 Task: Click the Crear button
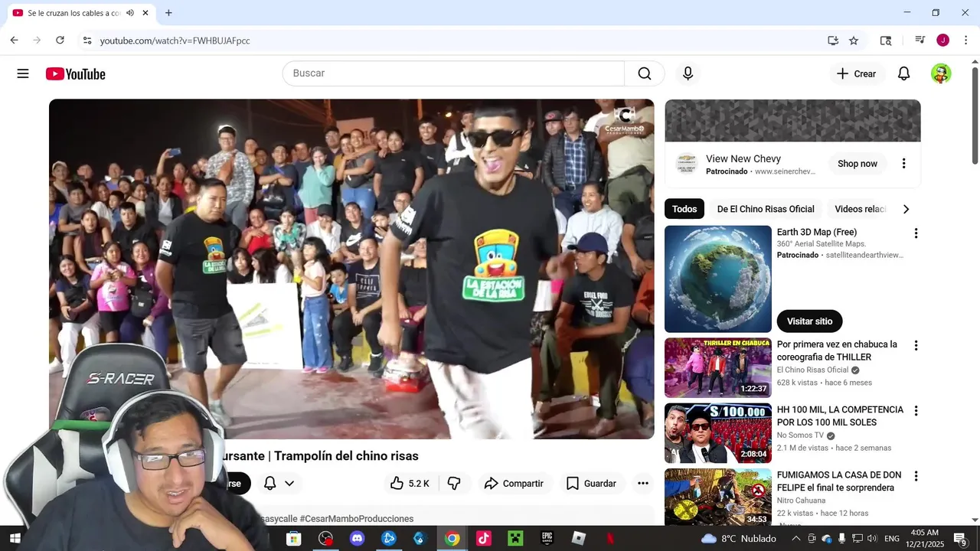coord(856,73)
